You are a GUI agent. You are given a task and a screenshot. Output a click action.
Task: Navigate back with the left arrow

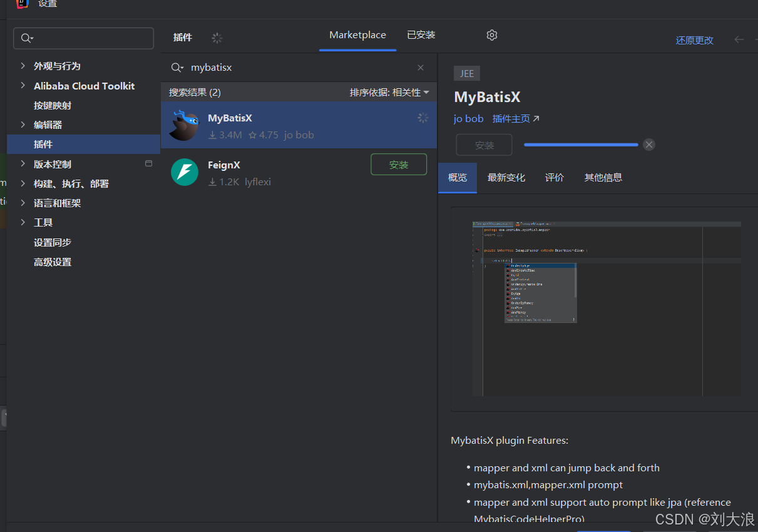[x=739, y=39]
